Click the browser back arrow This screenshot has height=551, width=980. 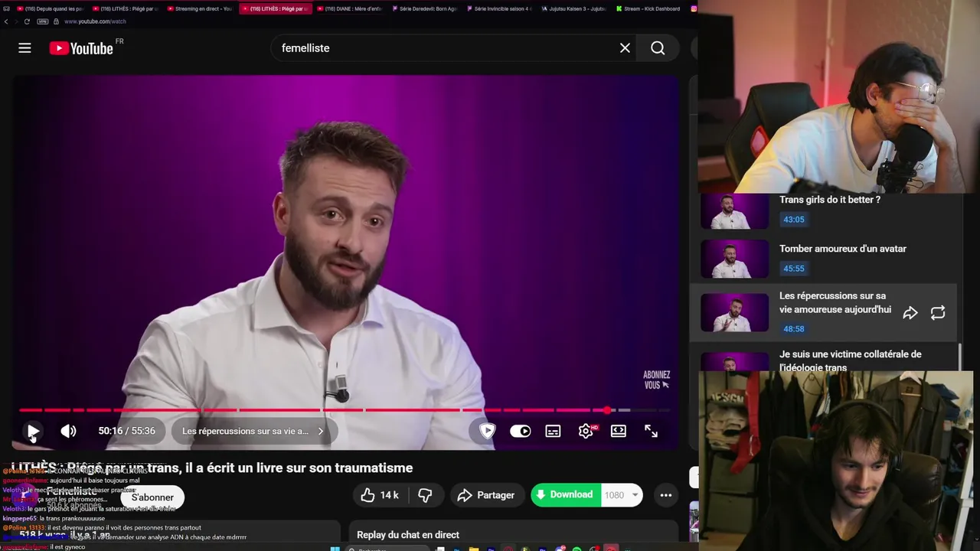pos(6,21)
